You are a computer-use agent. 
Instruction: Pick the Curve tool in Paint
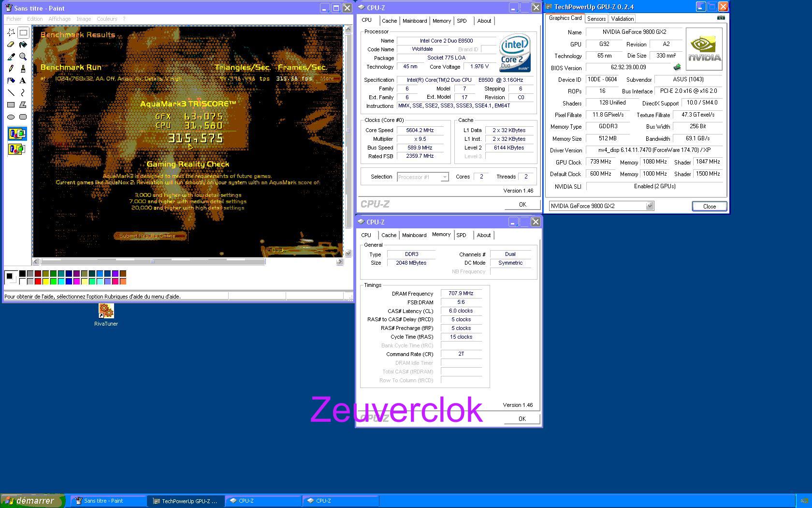pos(23,92)
